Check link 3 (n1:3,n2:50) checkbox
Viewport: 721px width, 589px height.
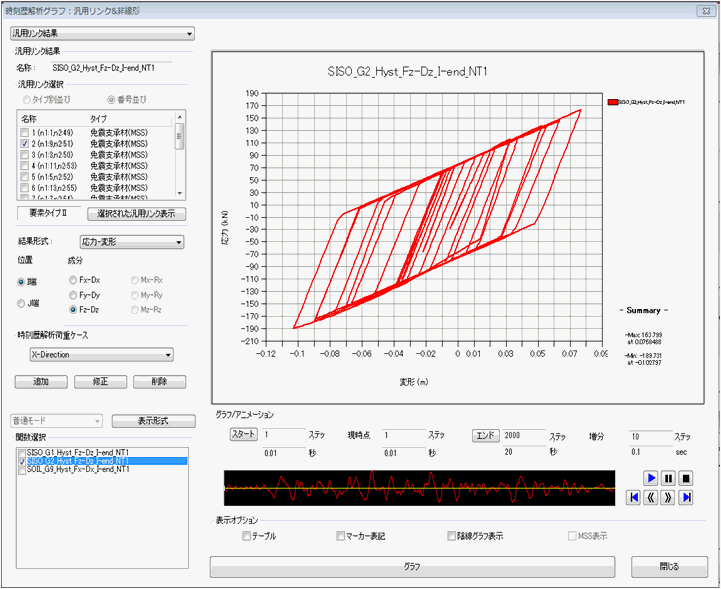click(25, 155)
